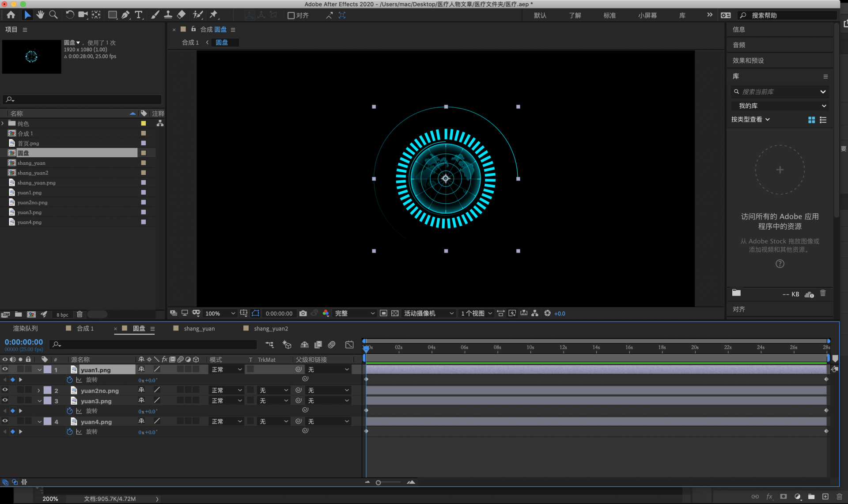The image size is (848, 504).
Task: Select the Rotation tool
Action: [69, 15]
